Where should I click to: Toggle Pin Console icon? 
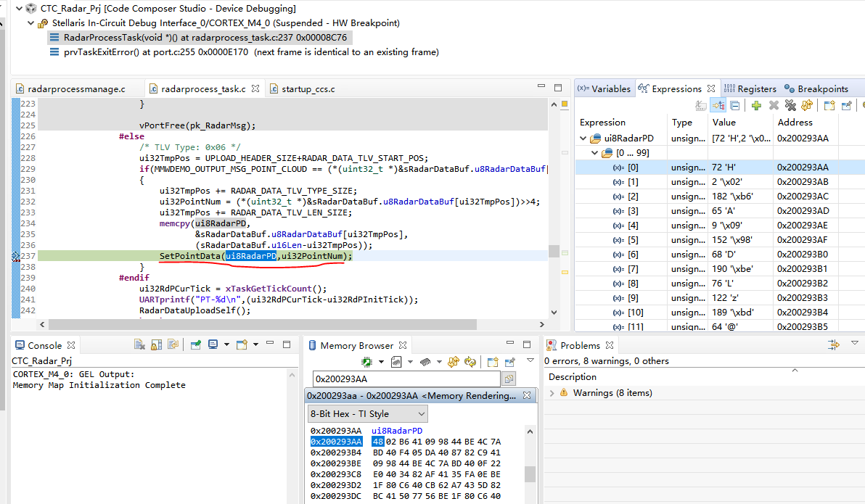point(195,344)
